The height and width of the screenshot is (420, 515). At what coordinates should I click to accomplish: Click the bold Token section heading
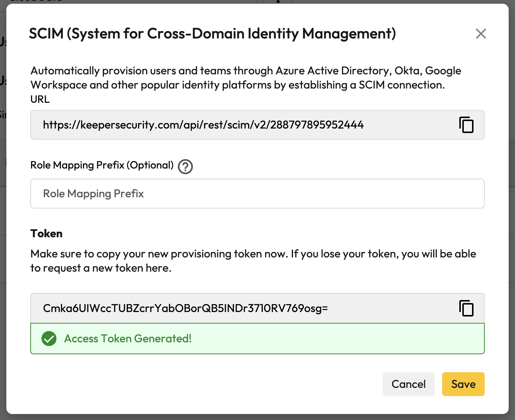(x=46, y=234)
